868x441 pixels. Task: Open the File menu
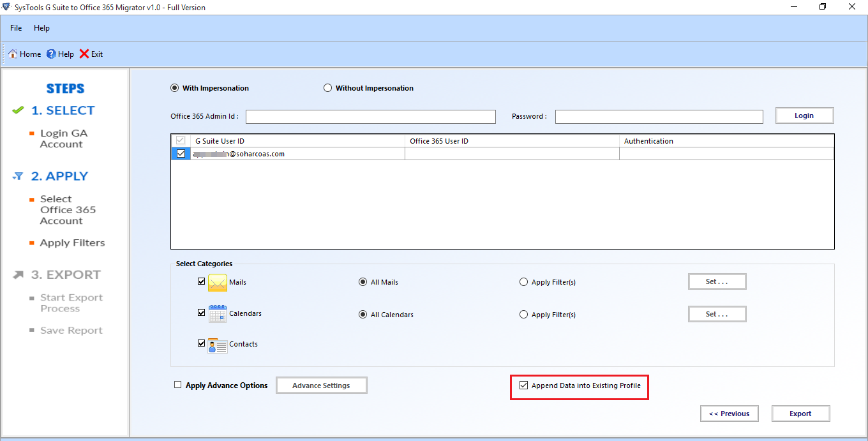(16, 28)
